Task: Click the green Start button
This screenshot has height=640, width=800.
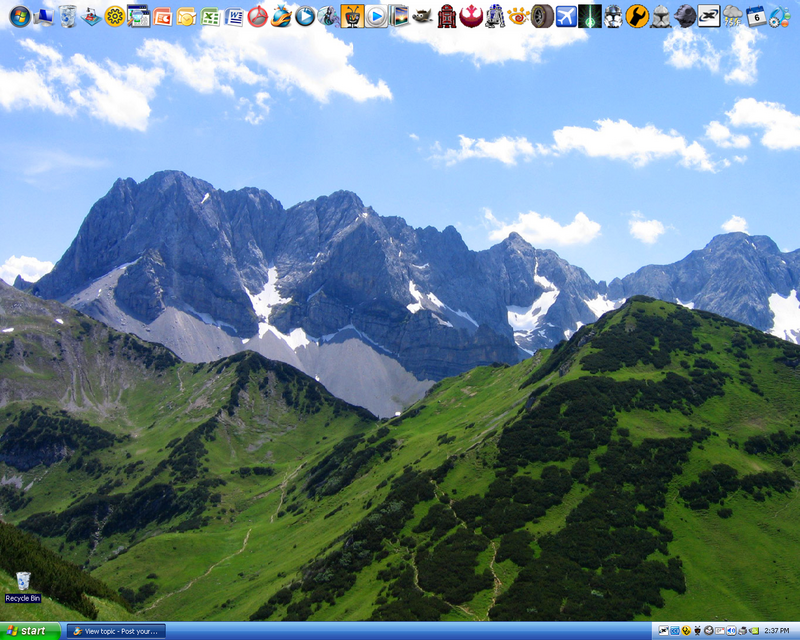Action: click(x=30, y=631)
